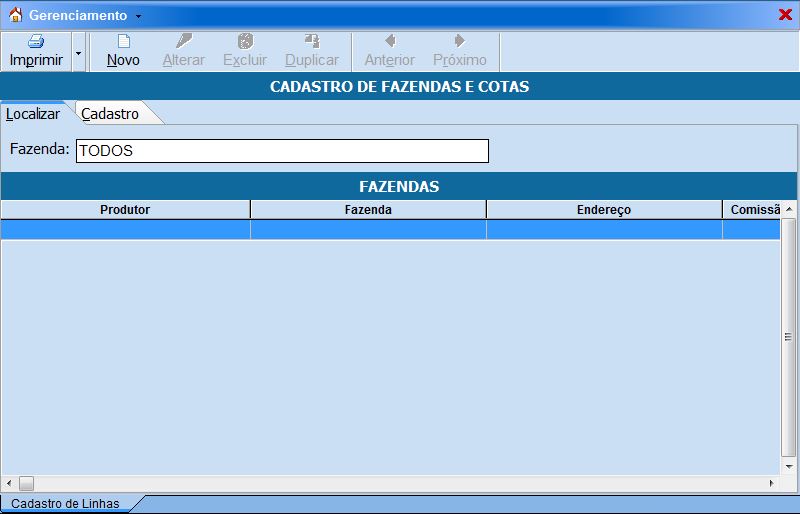Click the vertical scrollbar down arrow
The image size is (800, 514).
coord(789,467)
